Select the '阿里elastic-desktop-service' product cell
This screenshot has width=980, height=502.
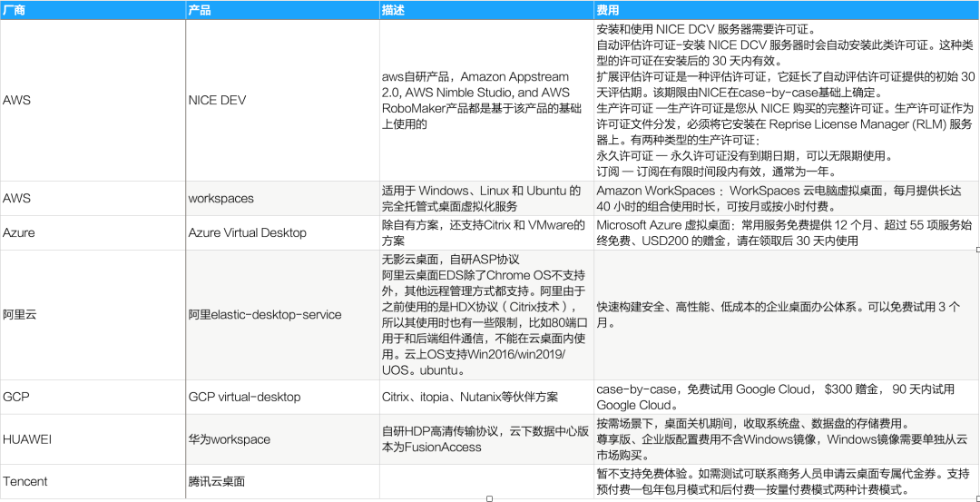[283, 315]
